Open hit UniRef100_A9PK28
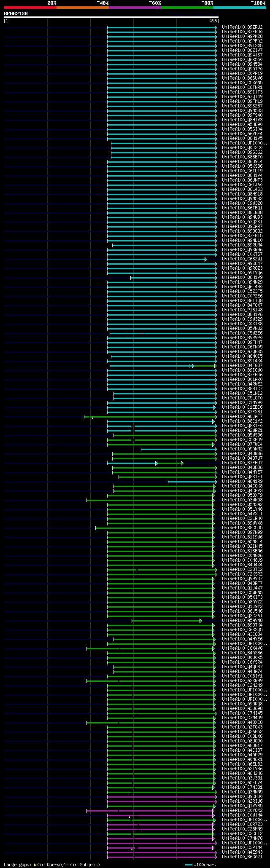 [242, 36]
